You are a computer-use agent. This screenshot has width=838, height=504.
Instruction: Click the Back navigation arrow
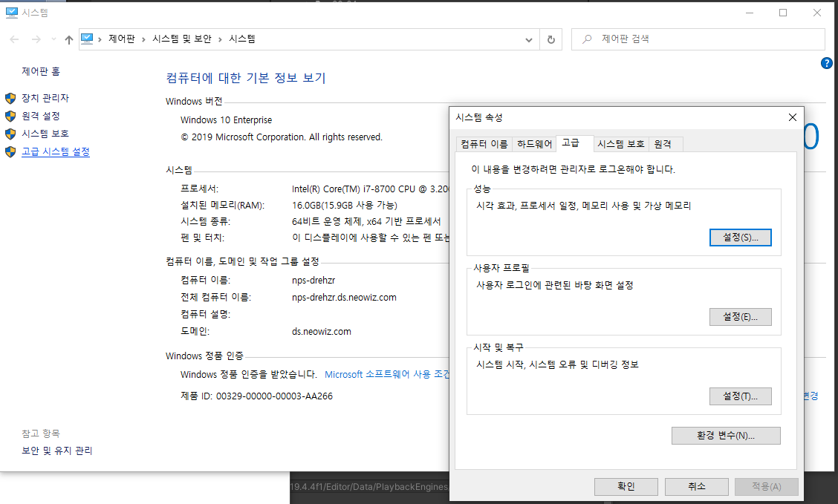click(14, 39)
